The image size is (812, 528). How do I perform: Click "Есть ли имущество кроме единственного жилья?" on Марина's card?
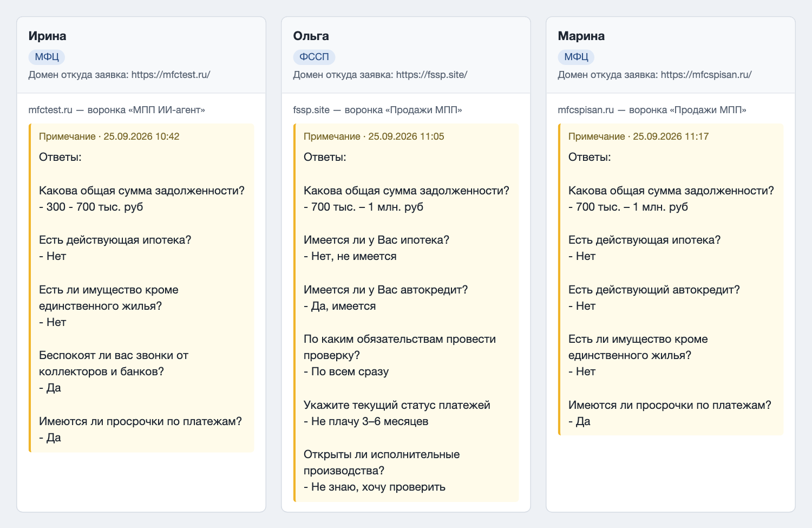[x=638, y=347]
